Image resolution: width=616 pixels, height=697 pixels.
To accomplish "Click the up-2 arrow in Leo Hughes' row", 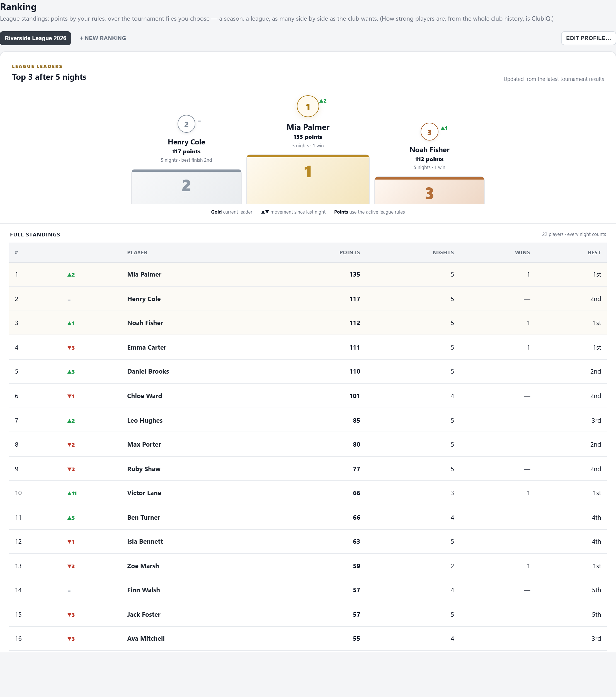I will click(x=71, y=421).
